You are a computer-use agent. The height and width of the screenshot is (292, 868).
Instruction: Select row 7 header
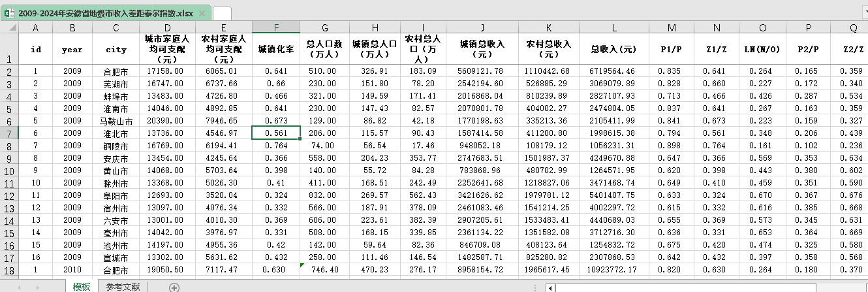(9, 133)
